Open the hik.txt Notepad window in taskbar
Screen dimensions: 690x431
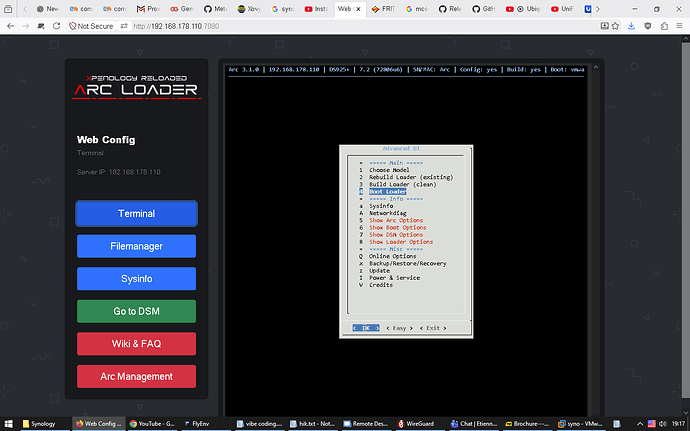click(313, 424)
